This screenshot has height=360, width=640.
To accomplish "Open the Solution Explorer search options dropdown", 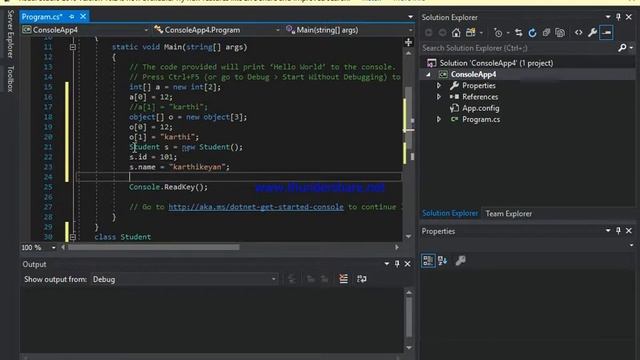I will tap(631, 48).
